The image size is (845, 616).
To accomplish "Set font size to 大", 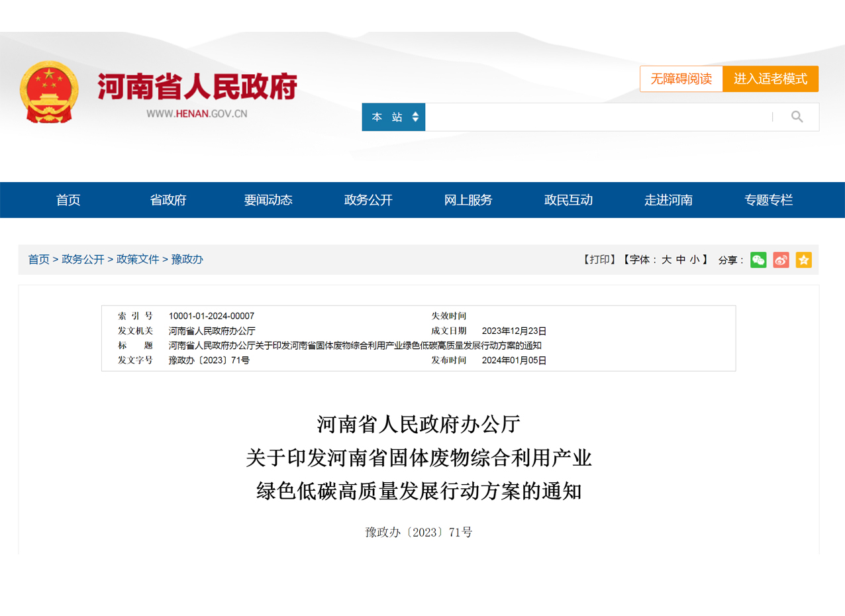I will coord(666,260).
